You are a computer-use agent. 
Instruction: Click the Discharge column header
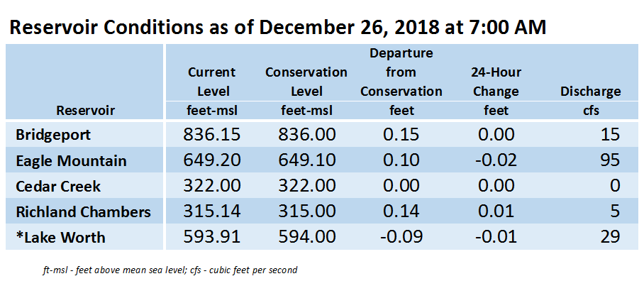[591, 101]
